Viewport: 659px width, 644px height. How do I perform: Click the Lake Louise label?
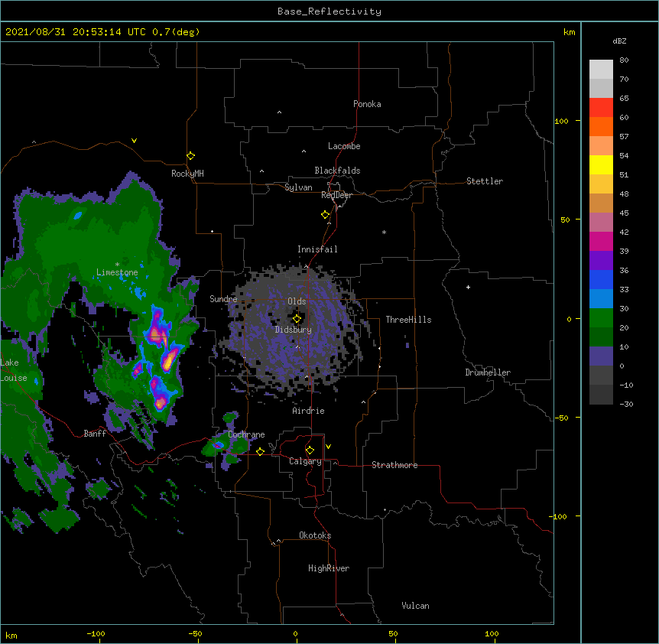click(x=13, y=370)
